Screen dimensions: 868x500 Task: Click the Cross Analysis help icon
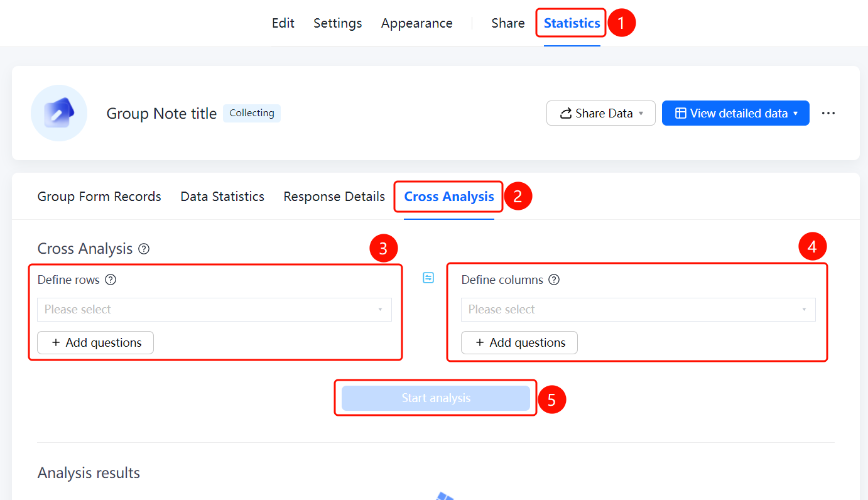(x=144, y=249)
